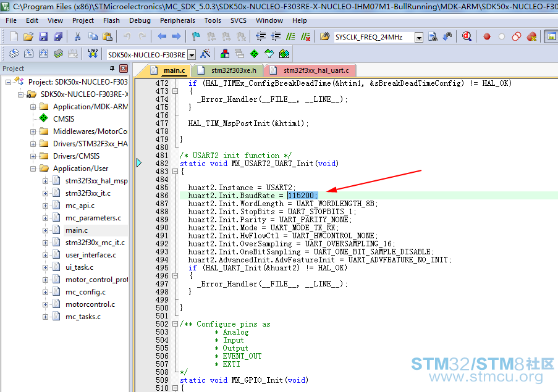
Task: Click the Rebuild all target files icon
Action: (43, 54)
